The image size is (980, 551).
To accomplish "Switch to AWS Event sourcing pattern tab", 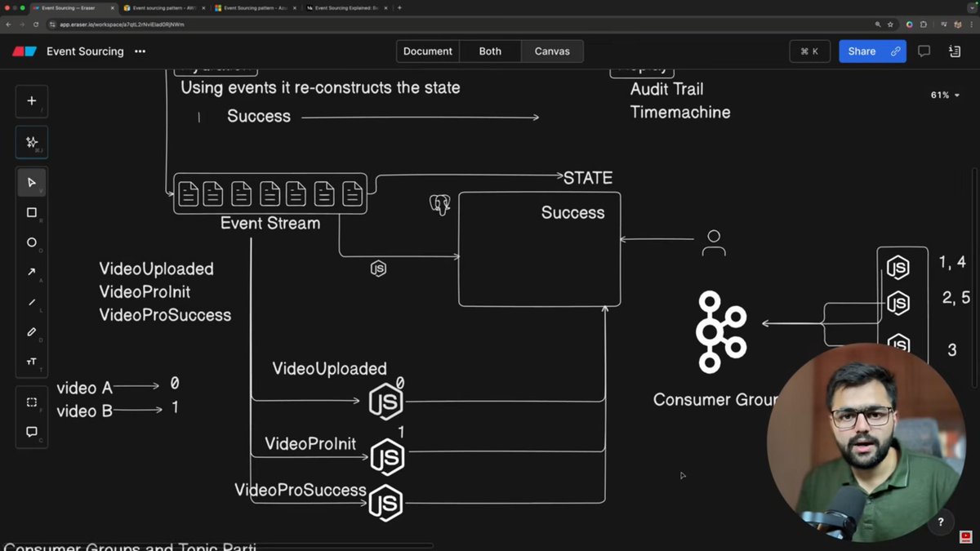I will 165,7.
